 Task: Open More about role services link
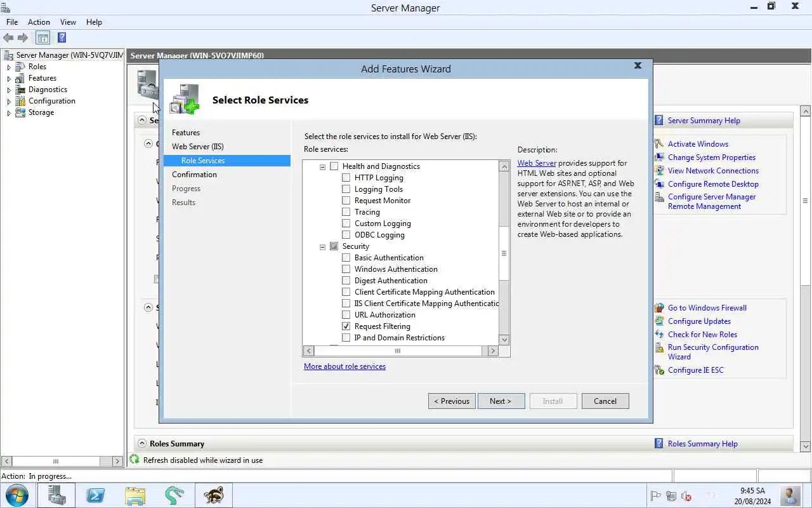[x=344, y=366]
